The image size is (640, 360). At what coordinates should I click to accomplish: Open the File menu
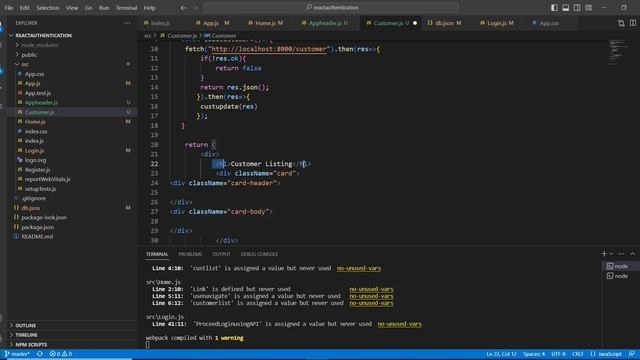9,8
